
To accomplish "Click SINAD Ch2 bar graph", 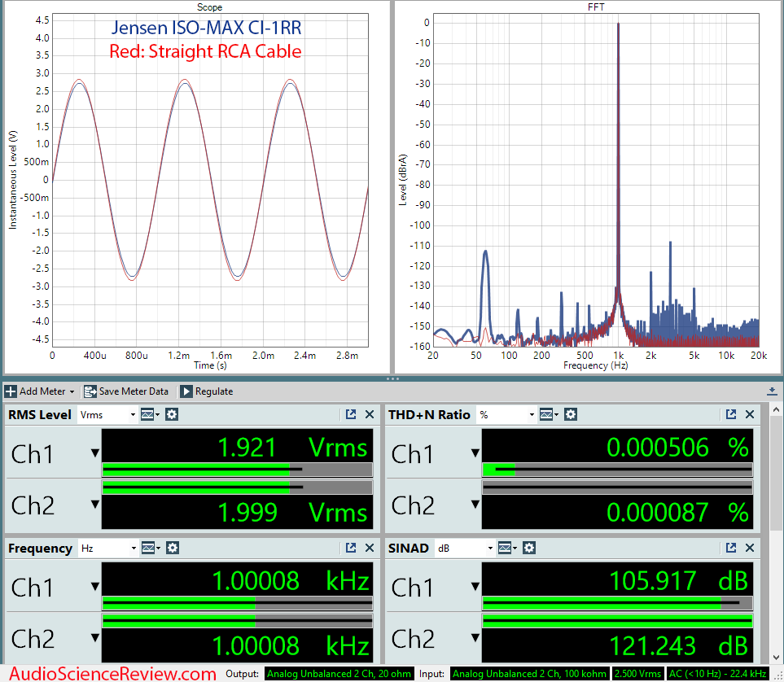I will point(617,621).
